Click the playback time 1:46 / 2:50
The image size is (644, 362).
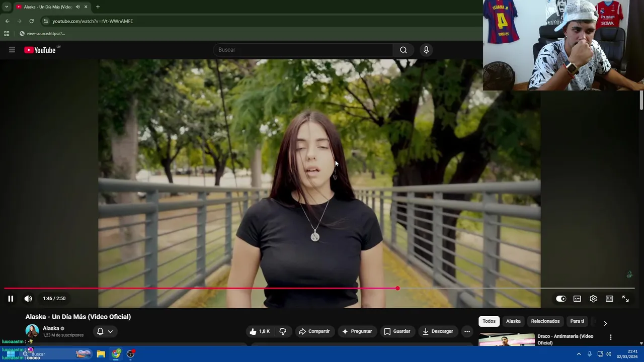tap(54, 299)
